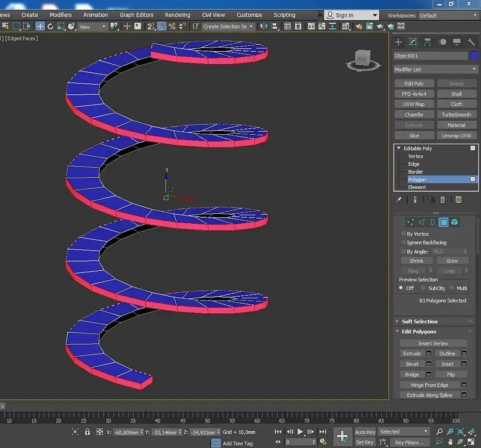Toggle the Angle Snap icon

click(162, 26)
